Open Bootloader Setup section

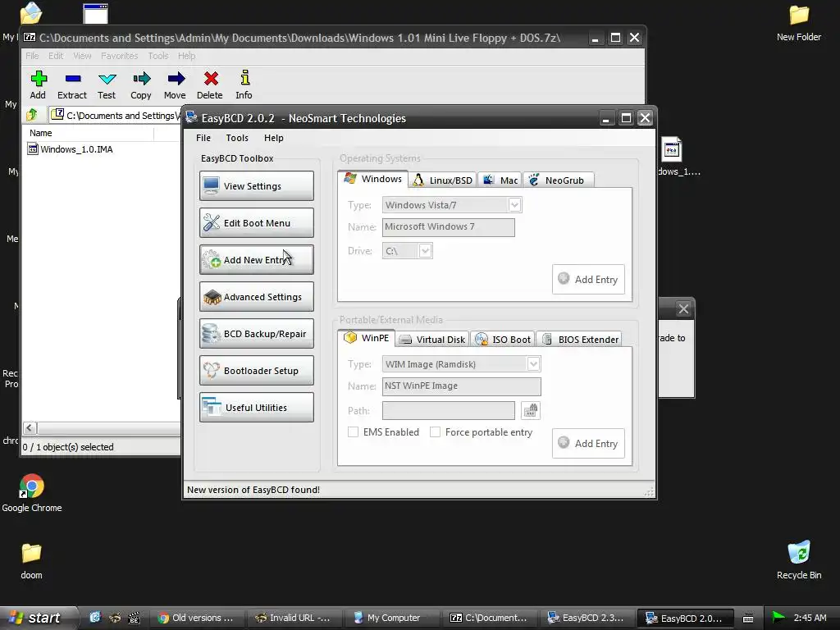point(257,371)
